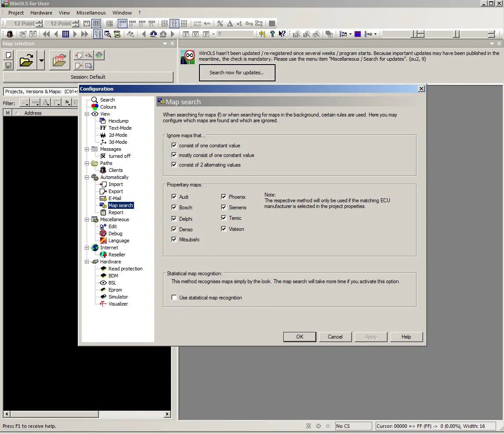Uncheck the Delphi checkbox
The image size is (504, 434).
[174, 219]
